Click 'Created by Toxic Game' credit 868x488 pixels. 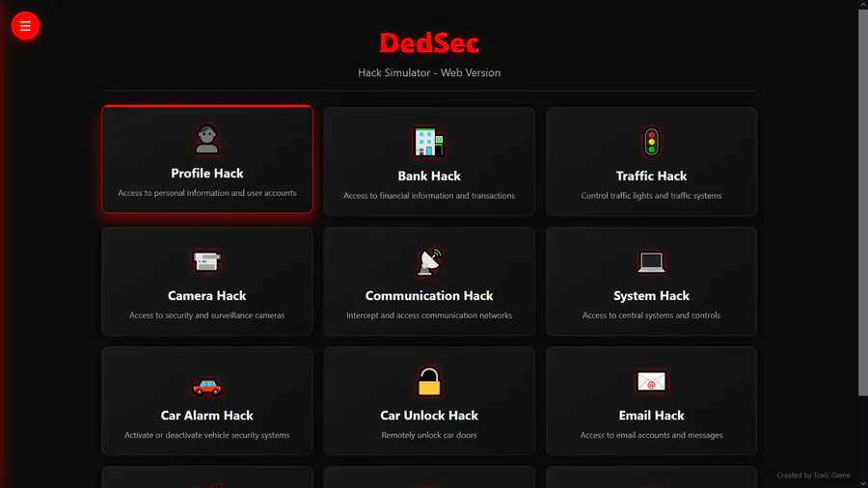(813, 475)
